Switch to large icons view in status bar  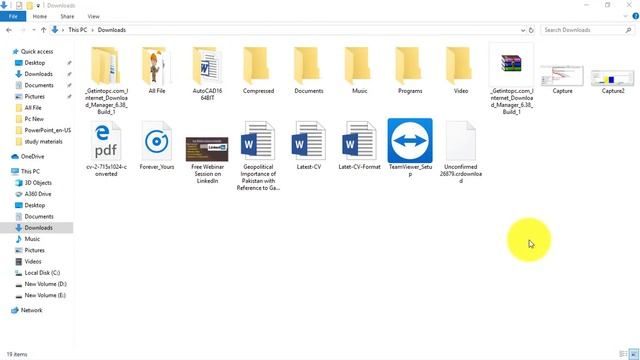[x=633, y=354]
